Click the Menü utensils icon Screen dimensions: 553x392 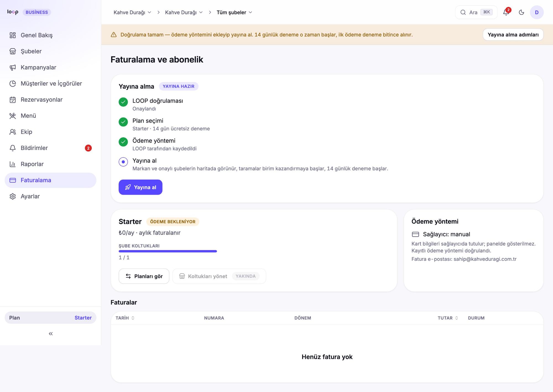(x=13, y=116)
